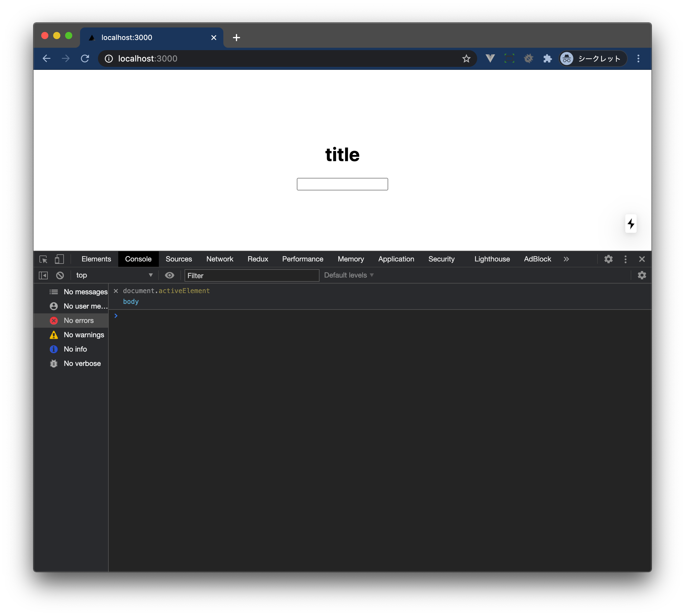Viewport: 685px width, 616px height.
Task: Select No messages in console sidebar
Action: click(x=71, y=292)
